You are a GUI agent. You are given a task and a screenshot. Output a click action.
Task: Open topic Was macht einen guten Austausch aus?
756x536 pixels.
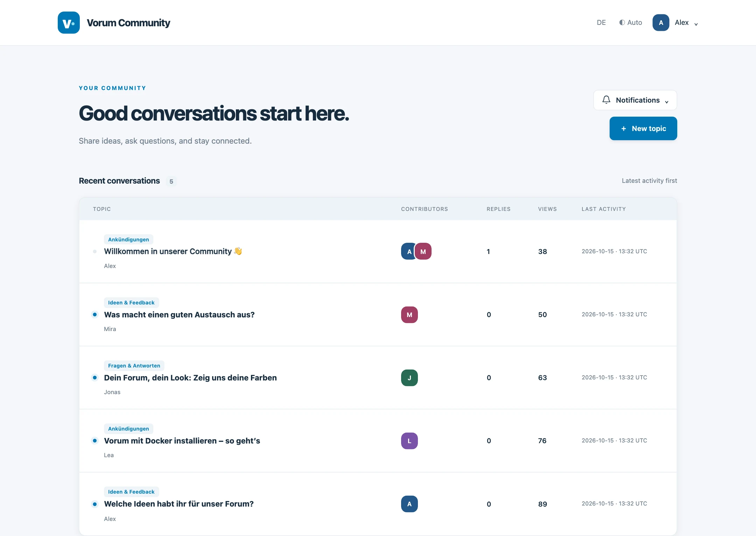coord(179,315)
